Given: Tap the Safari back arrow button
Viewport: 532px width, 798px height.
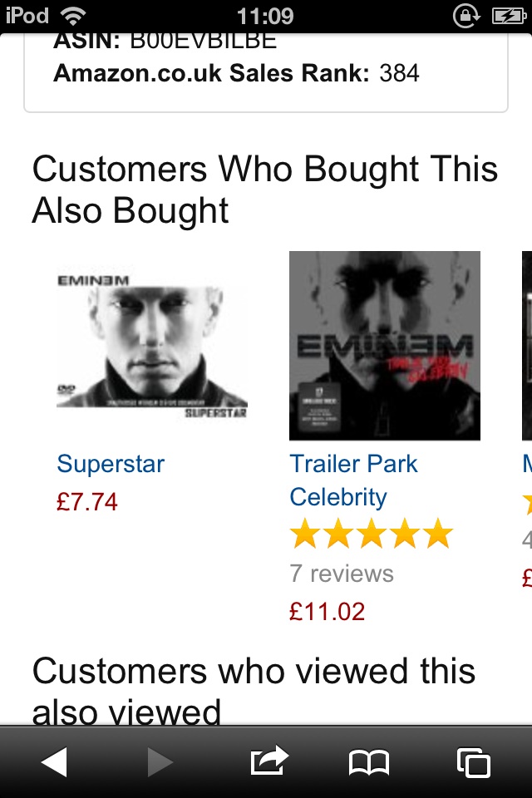Looking at the screenshot, I should pyautogui.click(x=54, y=761).
